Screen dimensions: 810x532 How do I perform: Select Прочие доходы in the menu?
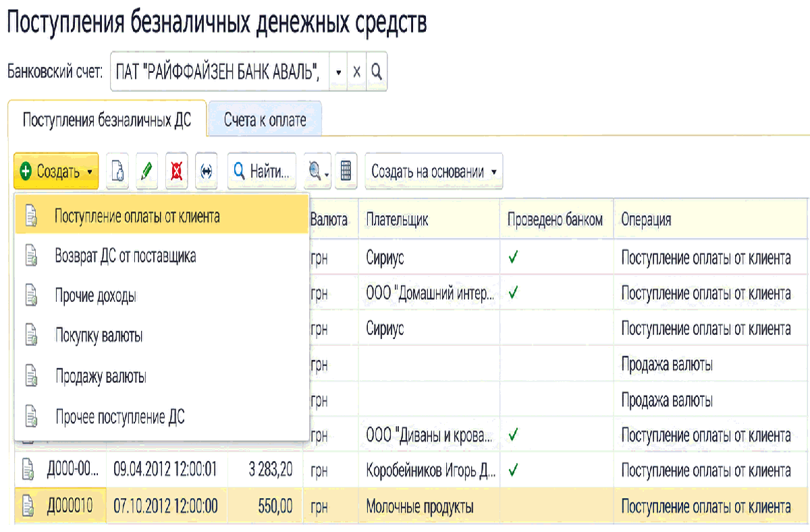pyautogui.click(x=162, y=296)
